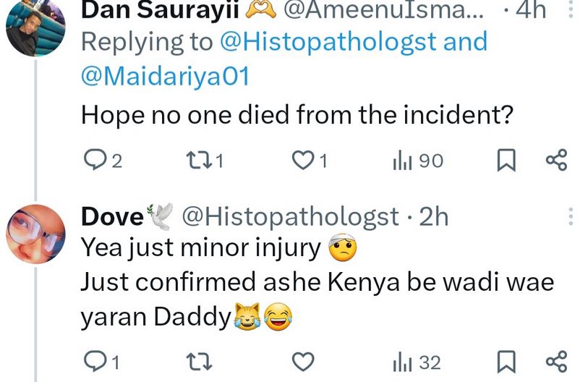588x382 pixels.
Task: Open Dove's profile by display name
Action: coord(112,216)
